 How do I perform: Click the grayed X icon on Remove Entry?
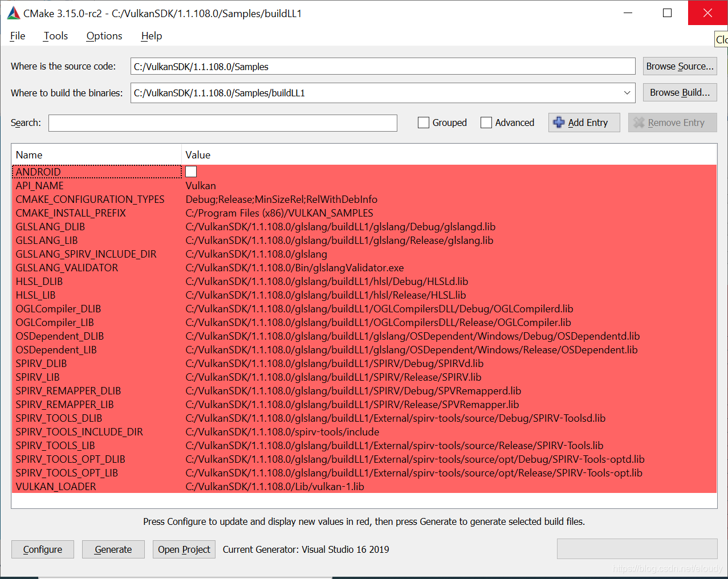point(638,123)
